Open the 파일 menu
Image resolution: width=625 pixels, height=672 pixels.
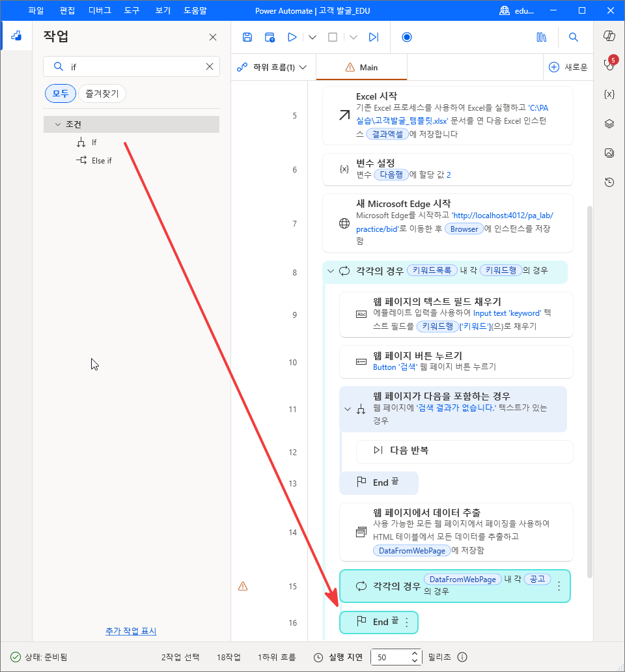coord(36,10)
